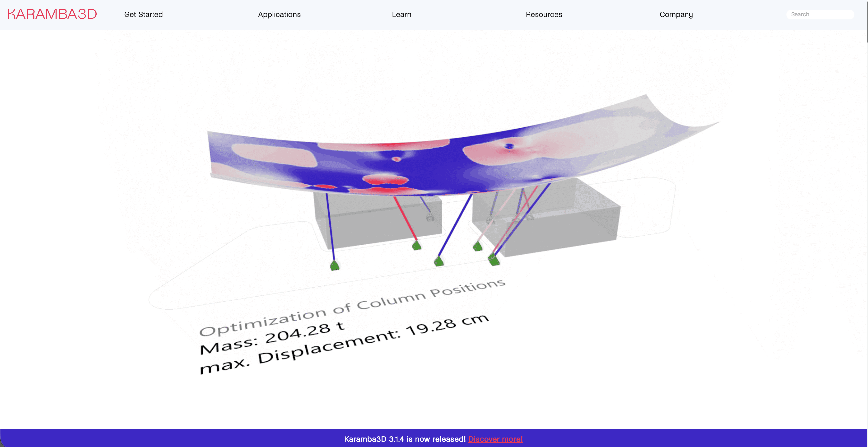Screen dimensions: 868x447
Task: Follow the Discover more! link
Action: click(x=495, y=439)
